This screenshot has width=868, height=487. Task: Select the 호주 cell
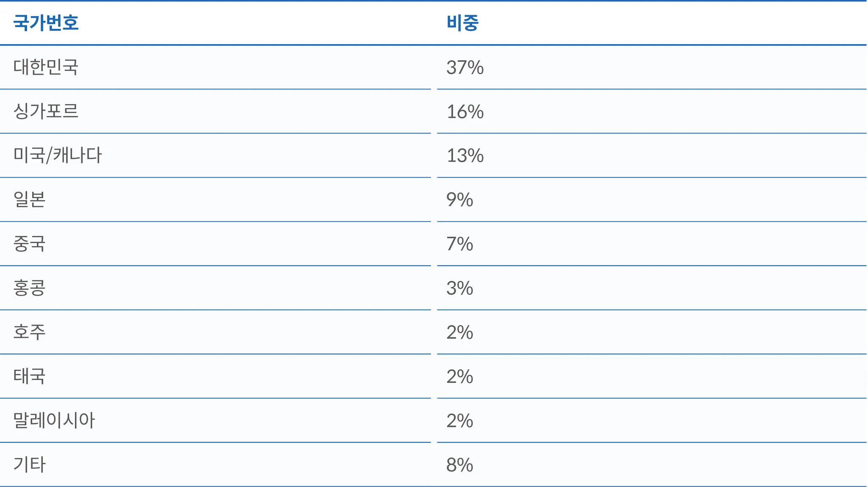(29, 332)
